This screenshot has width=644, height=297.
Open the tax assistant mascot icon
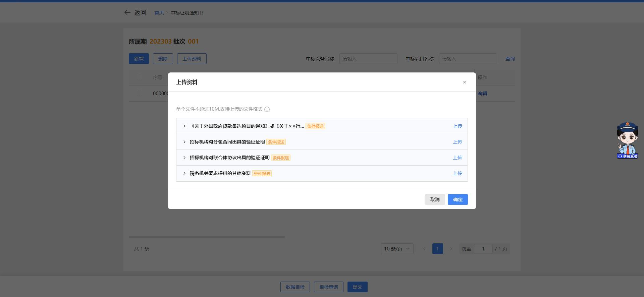(627, 140)
